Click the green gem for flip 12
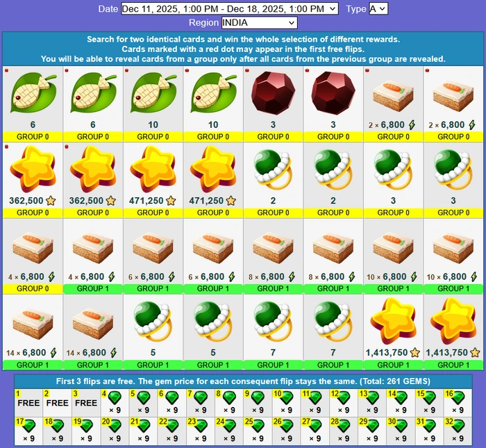The width and height of the screenshot is (486, 448). pyautogui.click(x=344, y=398)
